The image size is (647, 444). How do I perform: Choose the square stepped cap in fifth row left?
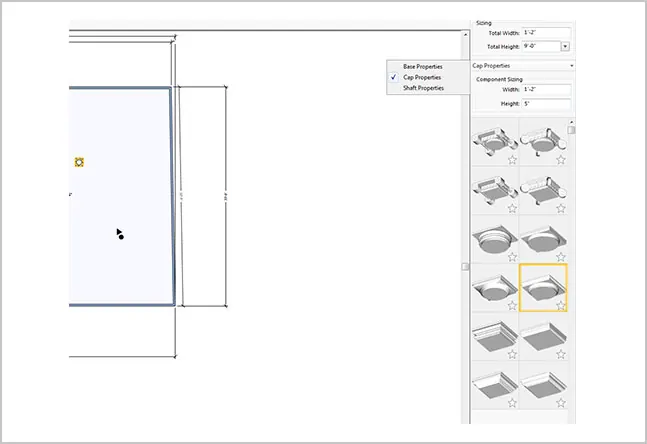(x=495, y=336)
